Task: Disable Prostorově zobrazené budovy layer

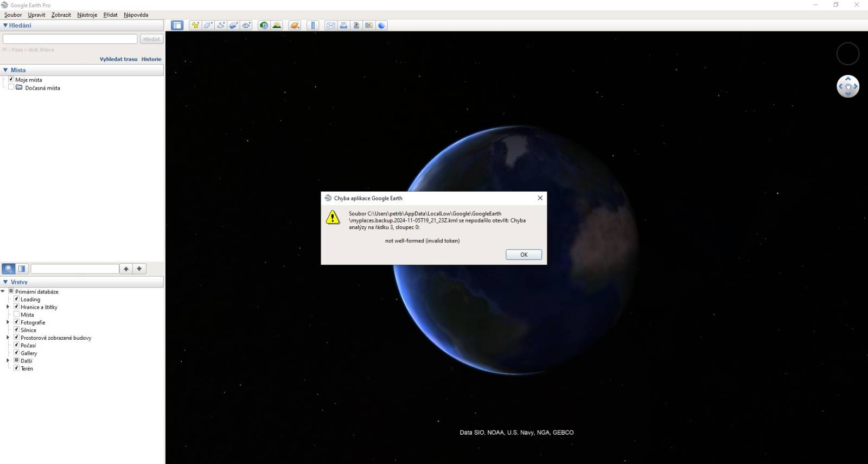Action: [16, 337]
